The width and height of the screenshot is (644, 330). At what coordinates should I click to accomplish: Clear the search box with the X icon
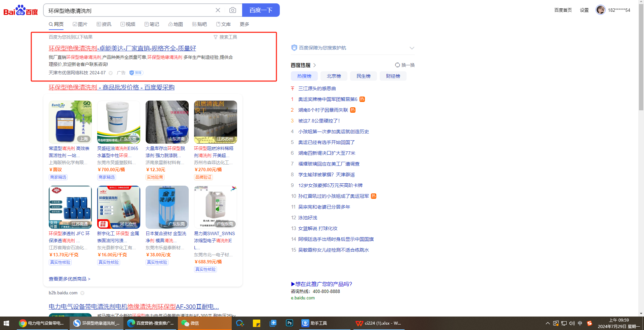click(x=218, y=10)
